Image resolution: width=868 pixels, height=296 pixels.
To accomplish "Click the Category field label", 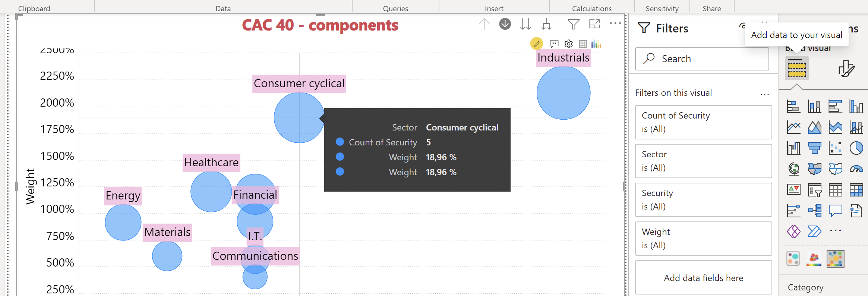I will click(x=805, y=287).
